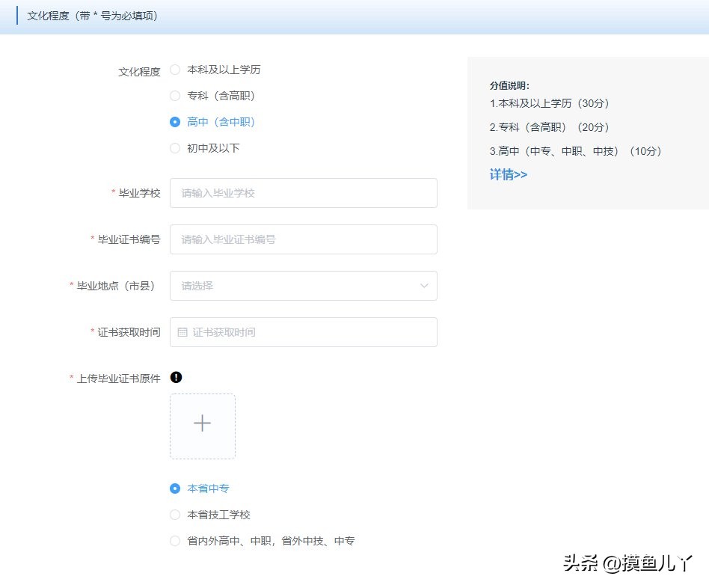The height and width of the screenshot is (588, 709).
Task: Select the 本科及以上学历 radio button
Action: point(174,70)
